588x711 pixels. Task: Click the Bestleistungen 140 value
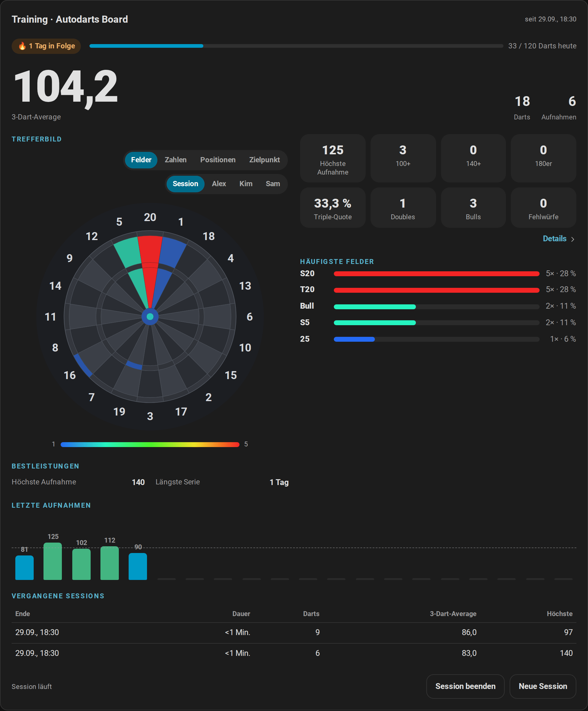tap(138, 483)
